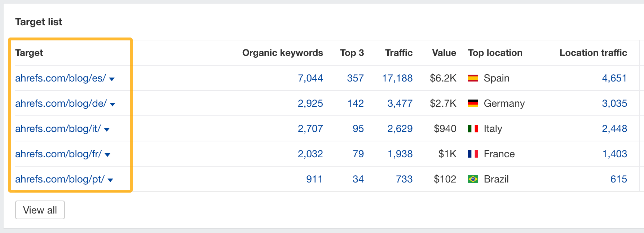The image size is (644, 233).
Task: Click the Location traffic column header
Action: [x=593, y=53]
